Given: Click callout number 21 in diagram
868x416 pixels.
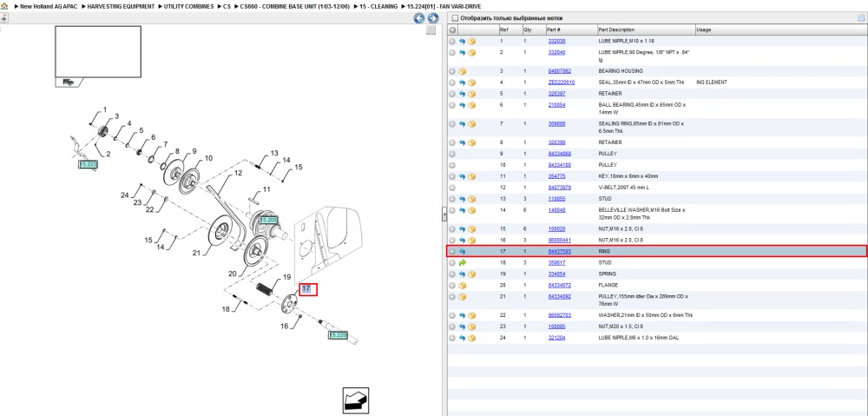Looking at the screenshot, I should tap(196, 253).
